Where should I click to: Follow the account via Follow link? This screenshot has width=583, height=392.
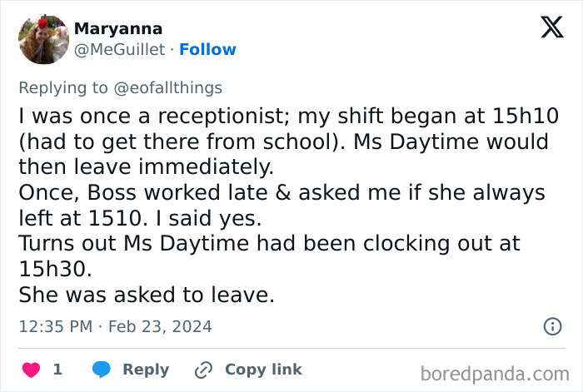[x=207, y=50]
